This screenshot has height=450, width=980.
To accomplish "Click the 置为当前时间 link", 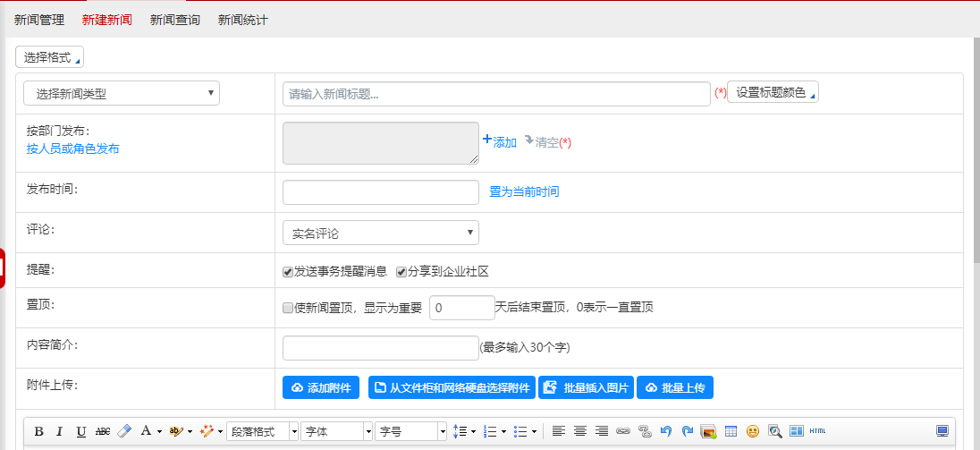I will 524,192.
